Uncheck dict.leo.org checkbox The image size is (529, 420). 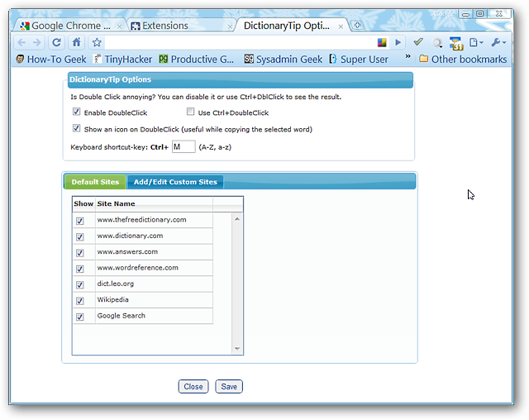point(80,285)
